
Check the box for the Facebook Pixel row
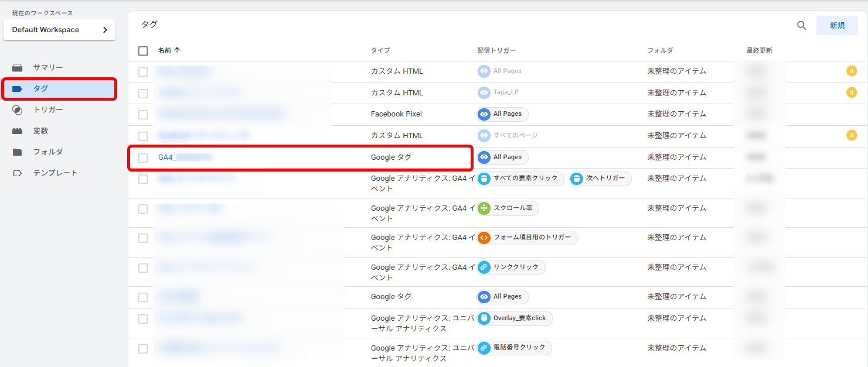tap(143, 114)
